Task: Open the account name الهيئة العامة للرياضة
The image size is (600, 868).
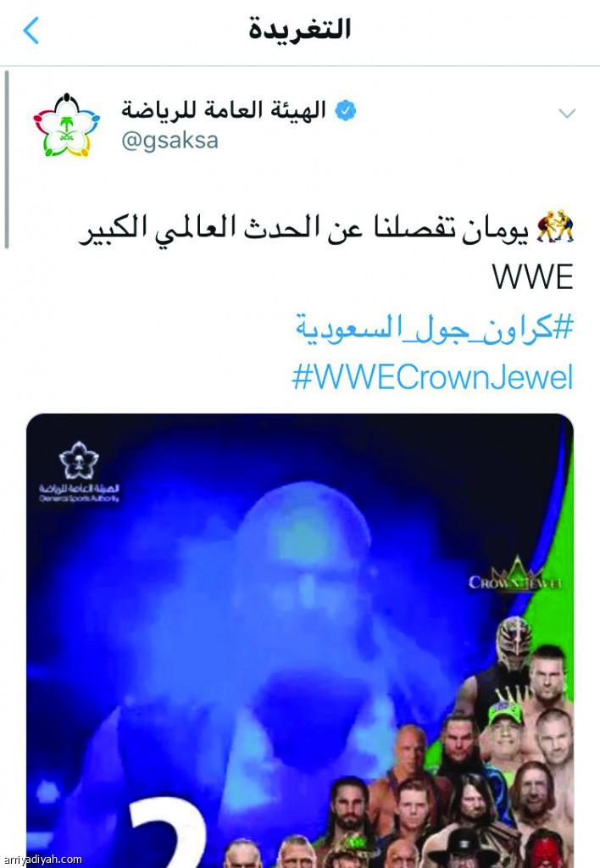Action: point(224,110)
